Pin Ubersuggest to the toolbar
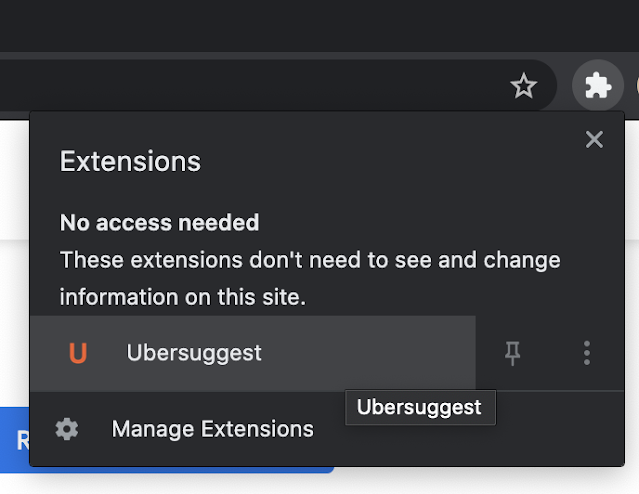 tap(513, 353)
